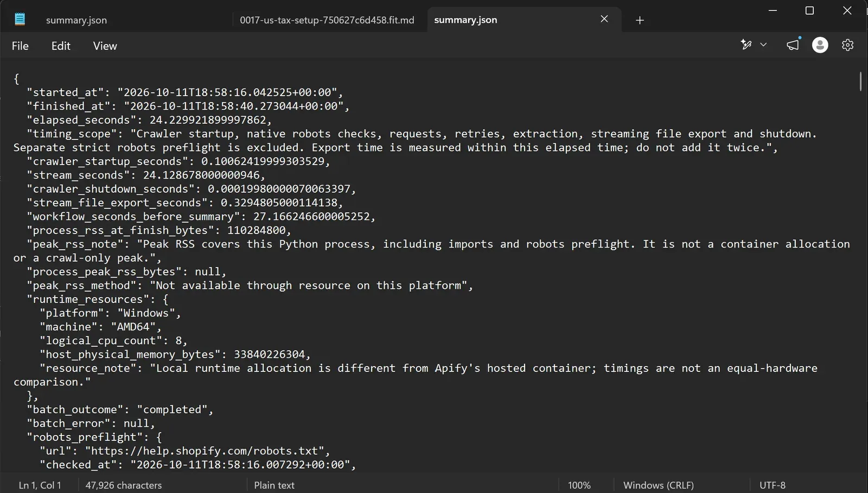The image size is (868, 493).
Task: Open the Rewrite AI pen tool
Action: (x=746, y=45)
